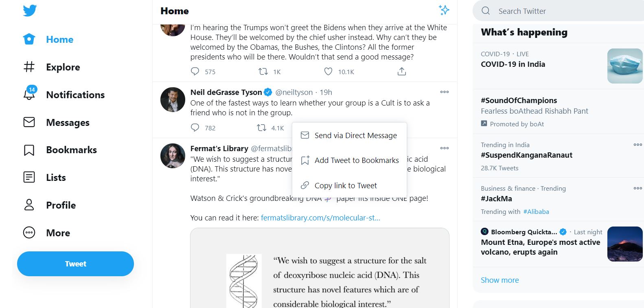The height and width of the screenshot is (308, 644).
Task: Select Copy link to Tweet
Action: (x=346, y=186)
